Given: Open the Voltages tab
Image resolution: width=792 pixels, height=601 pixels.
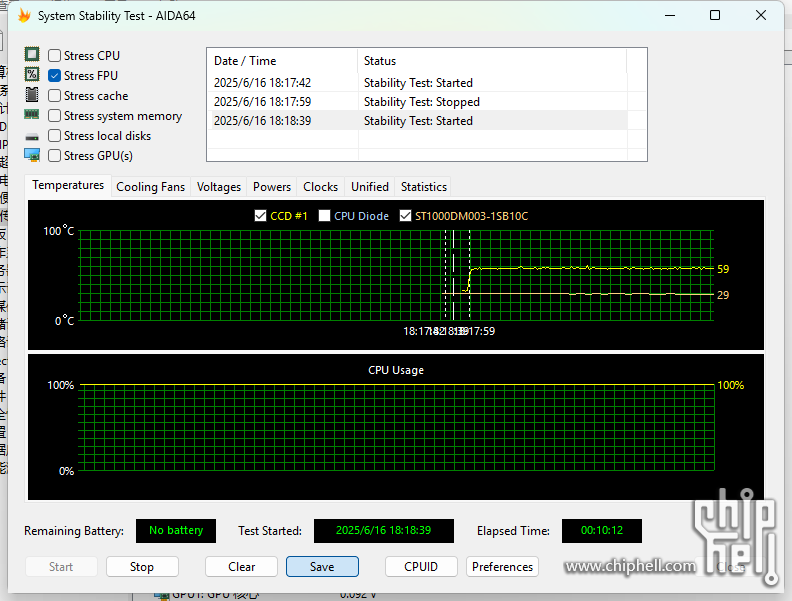Looking at the screenshot, I should click(219, 187).
